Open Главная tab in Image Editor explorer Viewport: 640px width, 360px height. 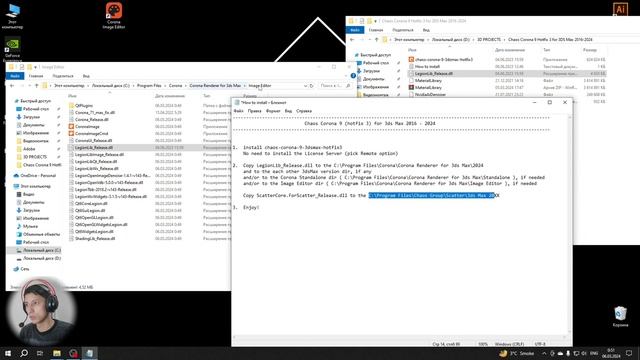tap(36, 76)
